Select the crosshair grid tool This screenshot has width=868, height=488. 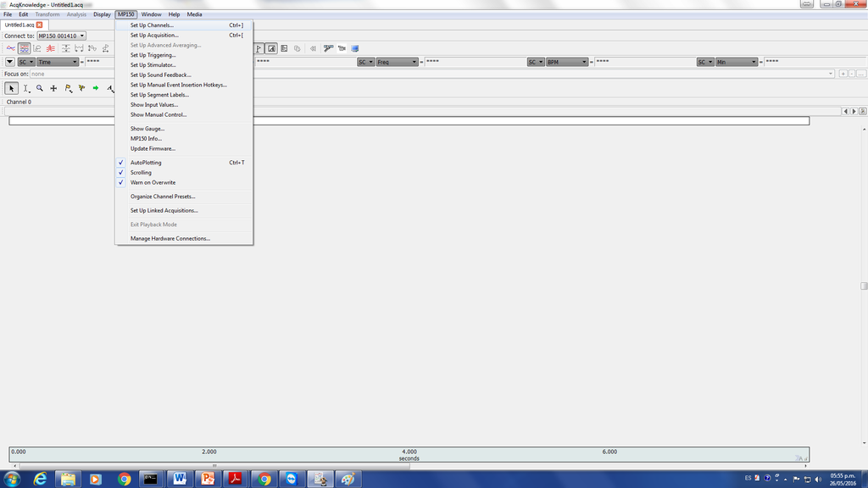(53, 88)
